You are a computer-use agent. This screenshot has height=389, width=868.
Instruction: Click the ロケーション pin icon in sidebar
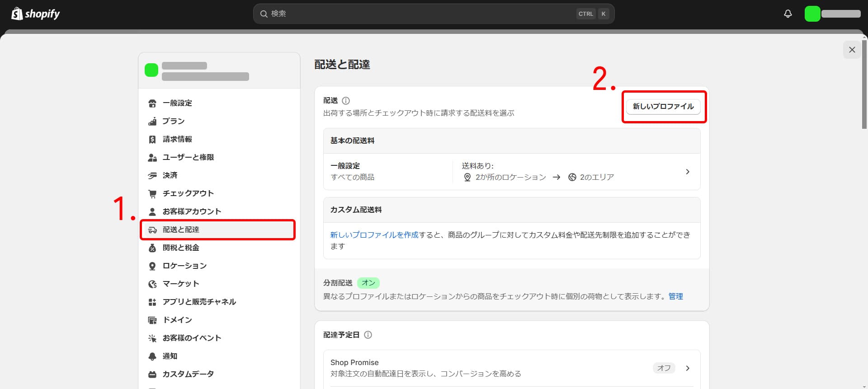[x=152, y=266]
